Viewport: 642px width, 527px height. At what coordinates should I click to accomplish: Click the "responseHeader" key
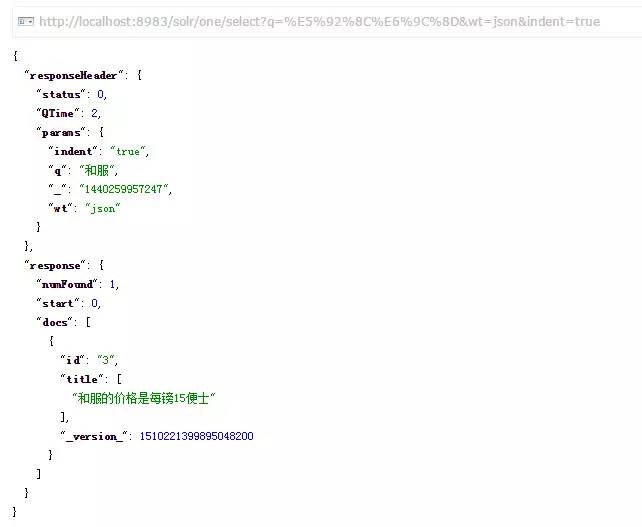pos(74,75)
